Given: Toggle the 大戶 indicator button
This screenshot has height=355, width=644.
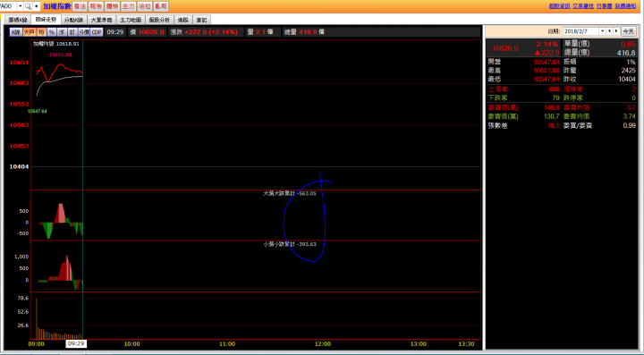Looking at the screenshot, I should (x=30, y=32).
